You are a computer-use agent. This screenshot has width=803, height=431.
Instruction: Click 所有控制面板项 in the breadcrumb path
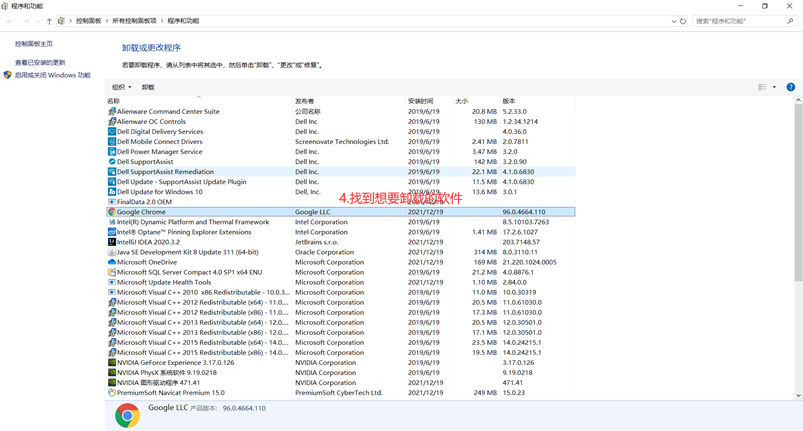pos(134,21)
